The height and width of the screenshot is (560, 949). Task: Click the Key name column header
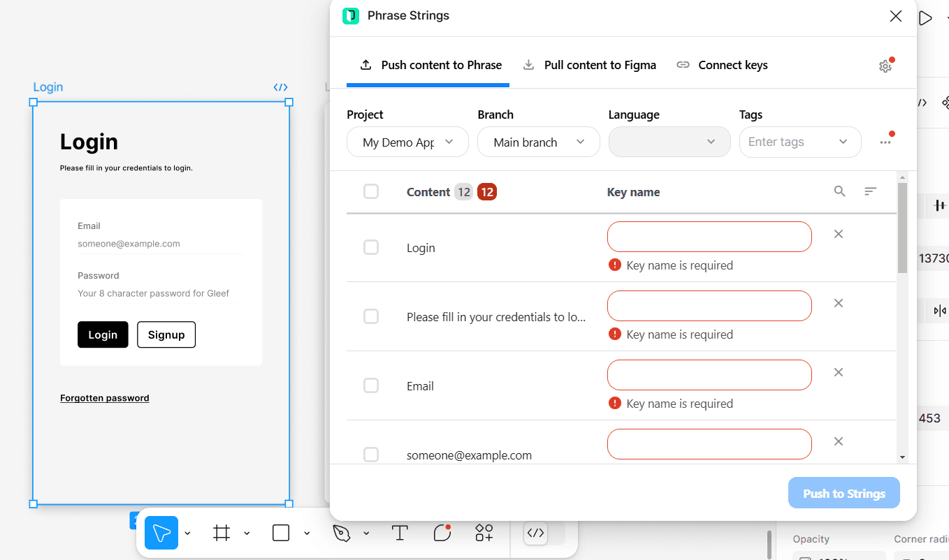pos(633,192)
